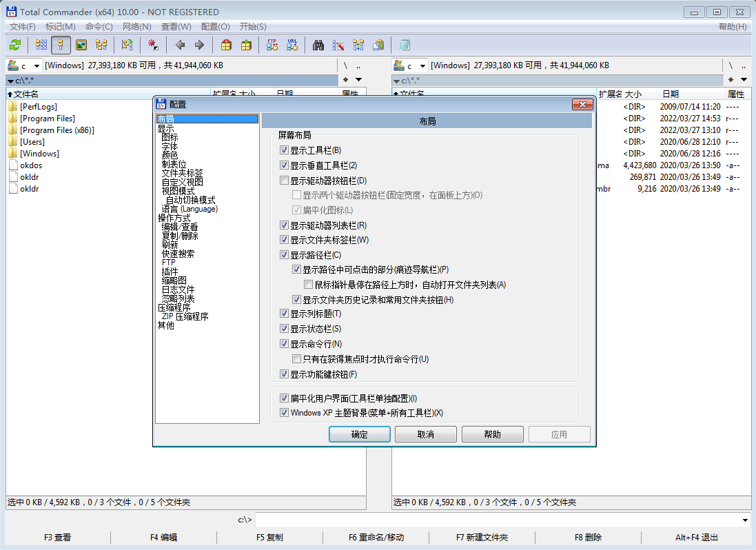
Task: Open right panel drive c dropdown
Action: pyautogui.click(x=423, y=65)
